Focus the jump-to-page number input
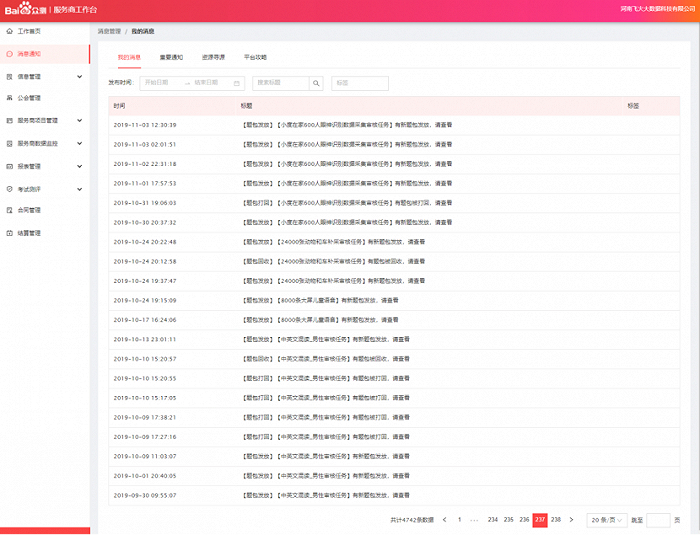700x535 pixels. click(x=658, y=520)
